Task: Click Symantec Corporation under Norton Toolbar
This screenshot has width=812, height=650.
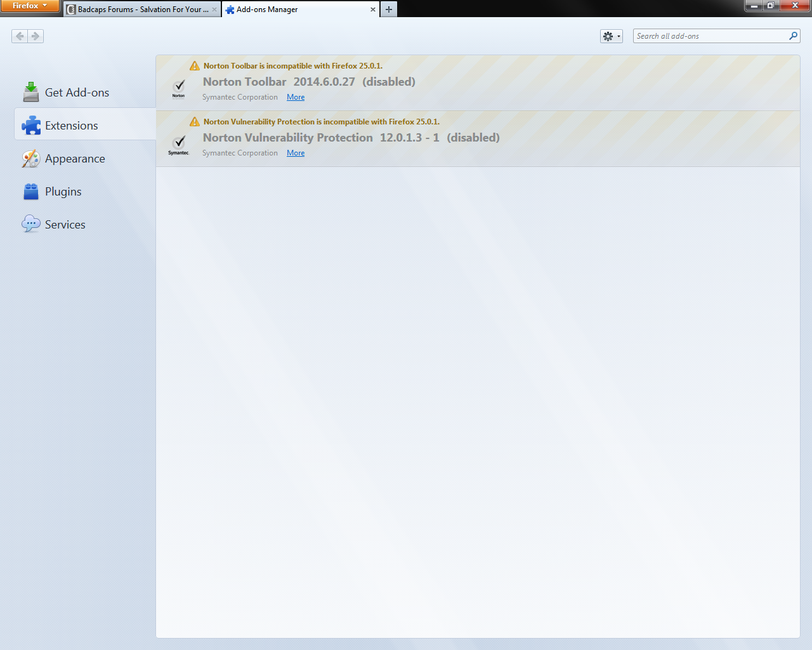Action: [x=240, y=97]
